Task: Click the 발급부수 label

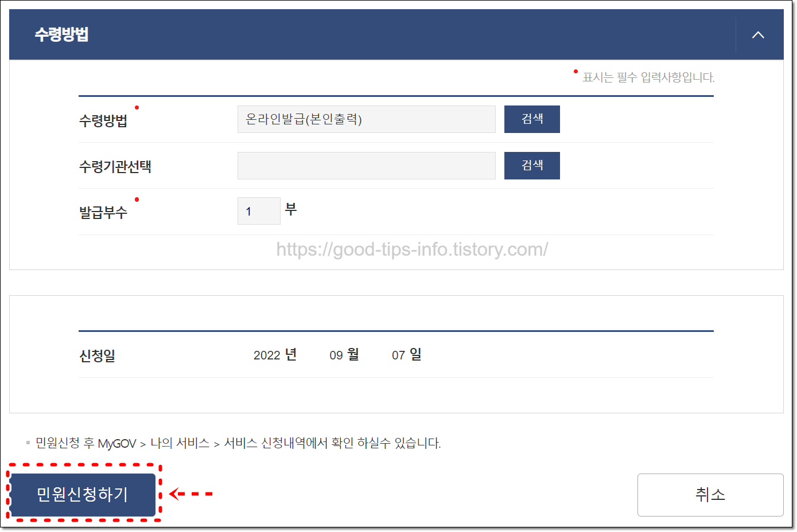Action: coord(103,213)
